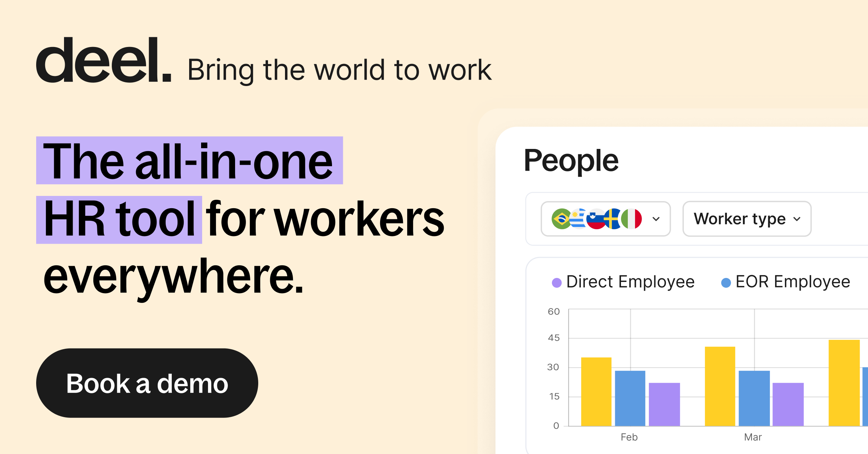Select the Mar label on chart axis
This screenshot has width=868, height=454.
pos(753,437)
